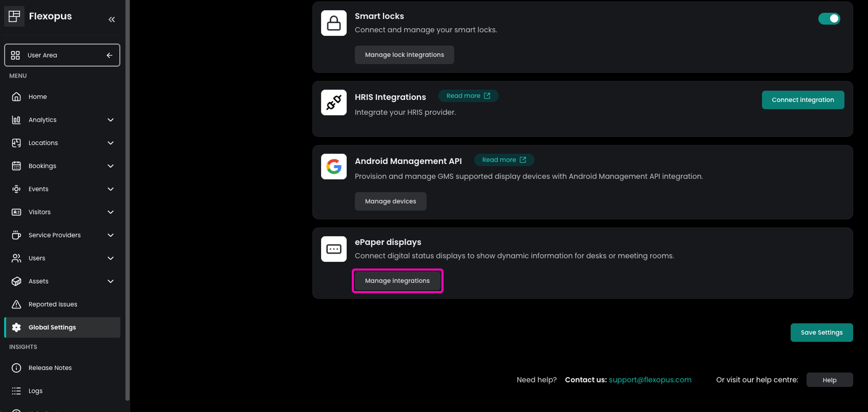Expand the Service Providers chevron
868x412 pixels.
111,235
